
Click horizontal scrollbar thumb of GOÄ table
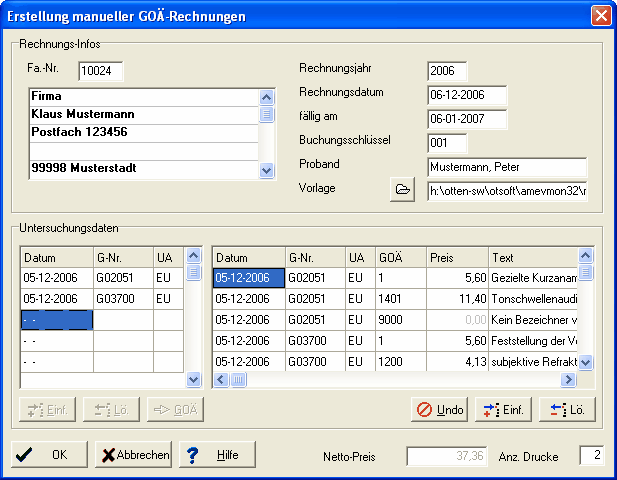pyautogui.click(x=238, y=380)
